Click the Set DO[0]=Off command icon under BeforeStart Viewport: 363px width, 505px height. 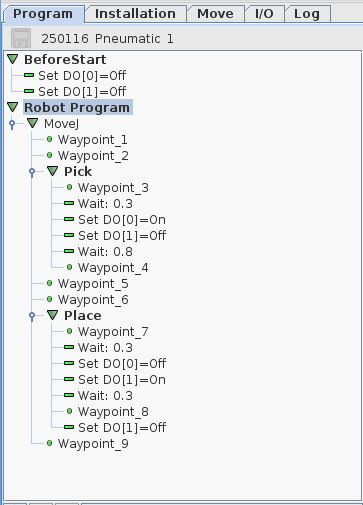coord(29,75)
